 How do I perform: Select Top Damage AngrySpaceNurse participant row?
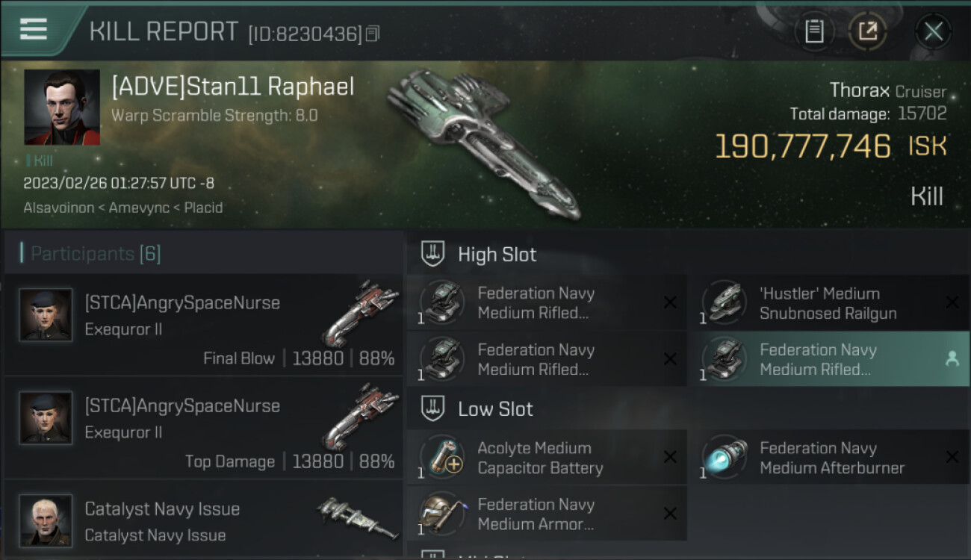pyautogui.click(x=204, y=427)
